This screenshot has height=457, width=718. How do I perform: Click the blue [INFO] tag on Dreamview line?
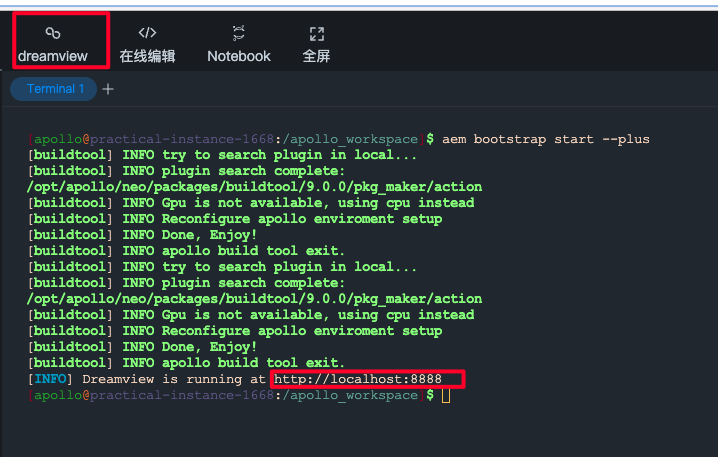click(50, 379)
